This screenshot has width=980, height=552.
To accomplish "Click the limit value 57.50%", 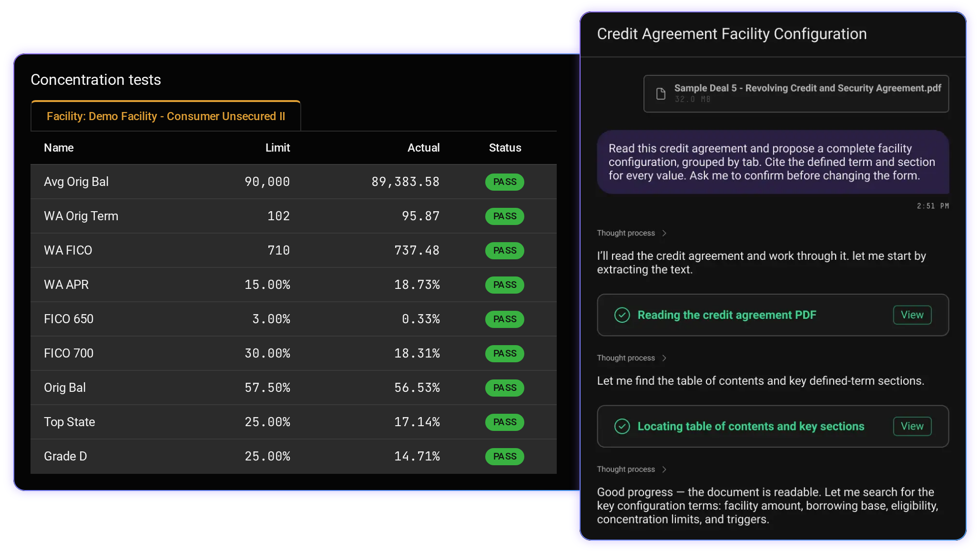I will click(x=267, y=388).
